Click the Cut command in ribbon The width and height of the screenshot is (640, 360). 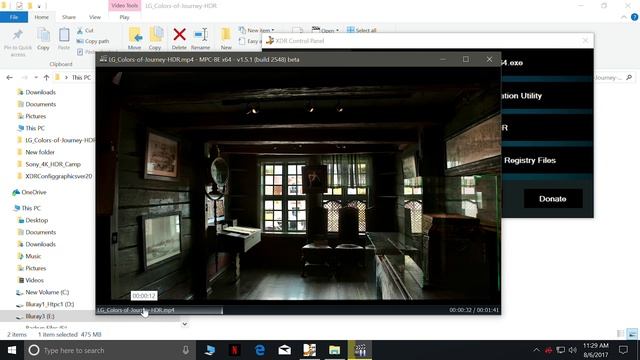85,31
